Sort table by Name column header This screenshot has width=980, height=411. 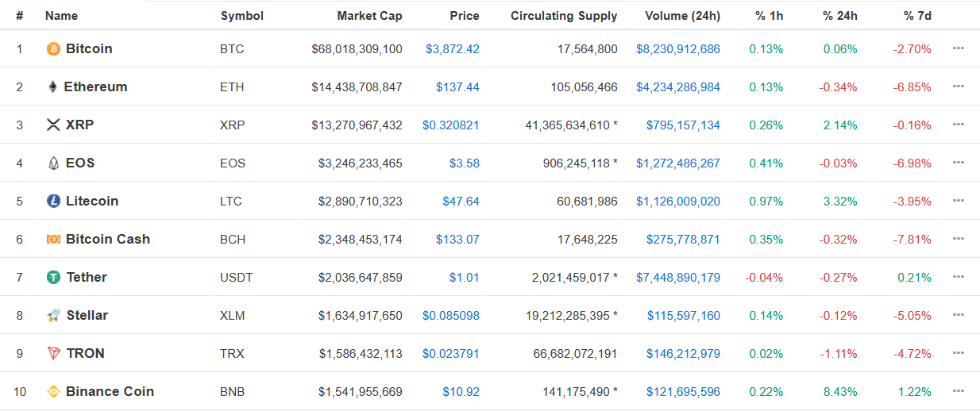coord(62,16)
